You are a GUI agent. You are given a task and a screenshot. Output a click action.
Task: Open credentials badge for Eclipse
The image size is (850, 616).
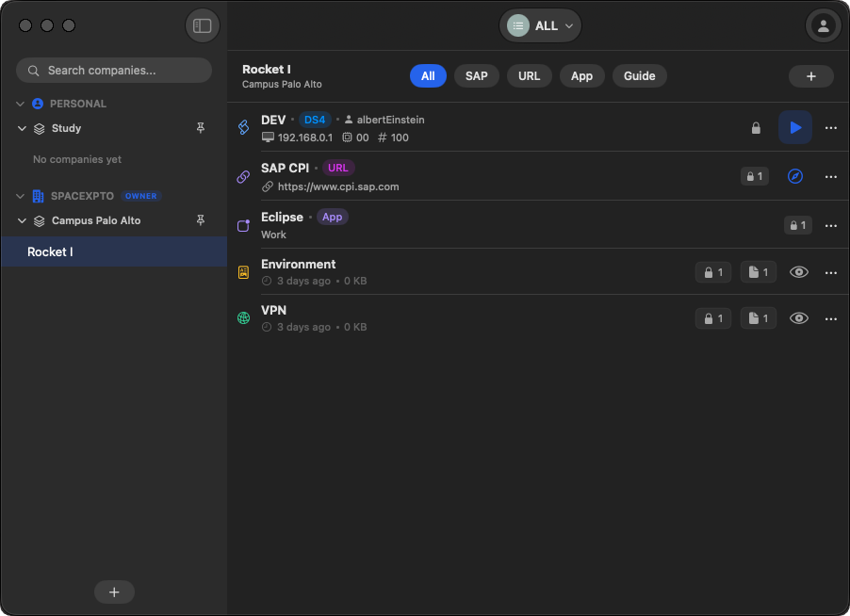pyautogui.click(x=798, y=225)
